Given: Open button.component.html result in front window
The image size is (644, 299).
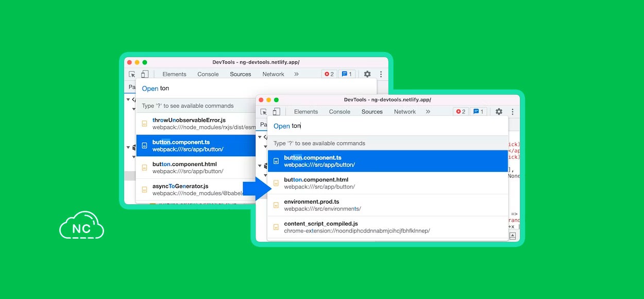Looking at the screenshot, I should 388,183.
